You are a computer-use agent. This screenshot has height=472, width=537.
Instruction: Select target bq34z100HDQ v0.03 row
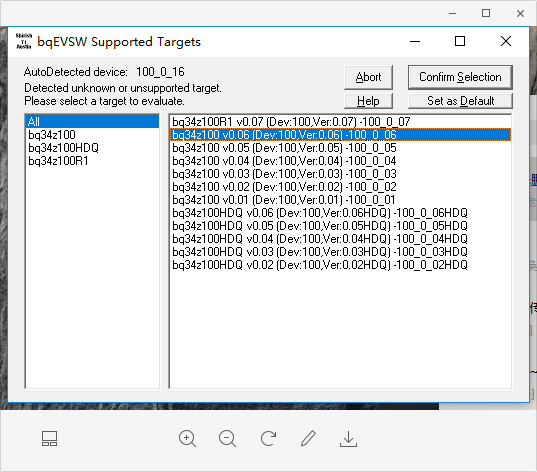coord(340,252)
